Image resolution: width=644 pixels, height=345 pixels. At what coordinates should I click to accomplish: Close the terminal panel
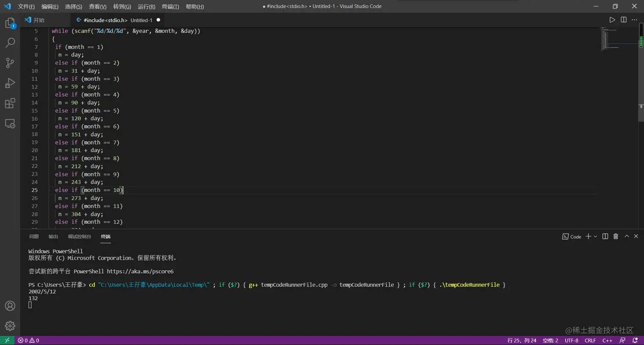click(636, 237)
